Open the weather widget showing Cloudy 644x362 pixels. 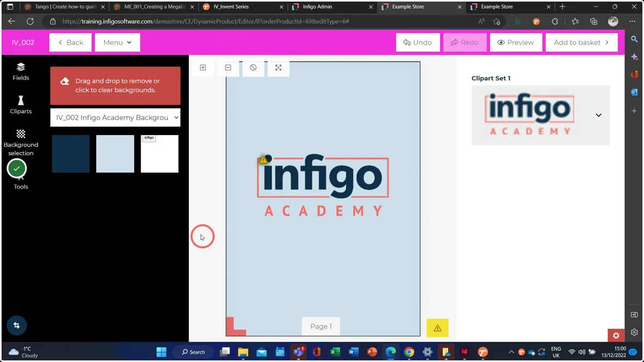23,352
